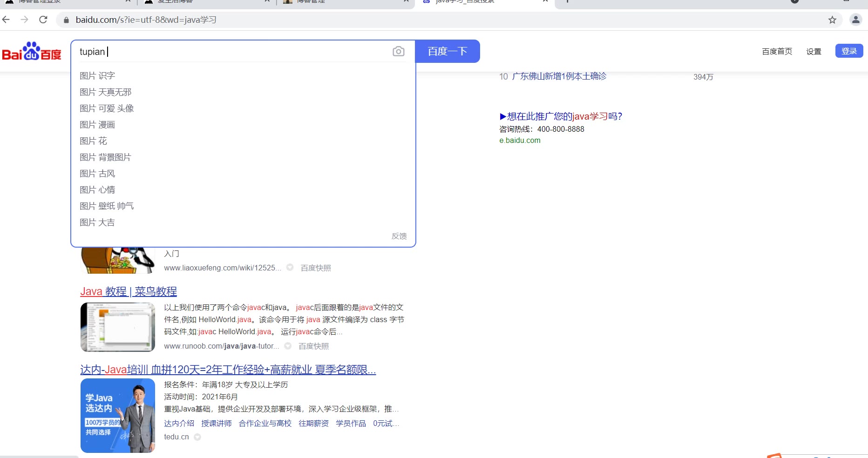Choose suggestion 图片 漫画
Image resolution: width=868 pixels, height=458 pixels.
(x=243, y=124)
